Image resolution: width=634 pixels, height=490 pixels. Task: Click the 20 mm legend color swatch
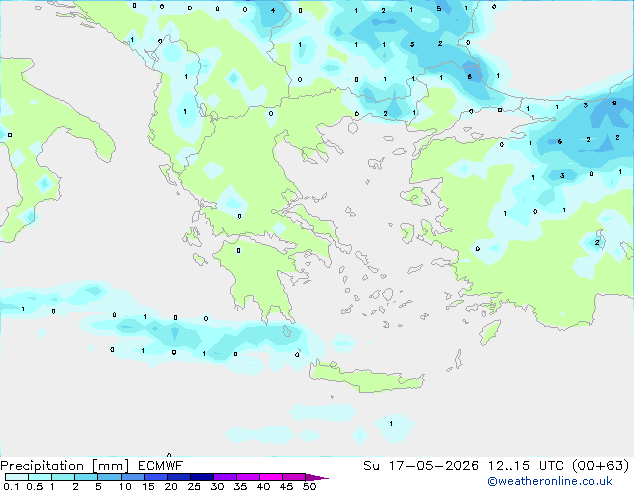178,477
